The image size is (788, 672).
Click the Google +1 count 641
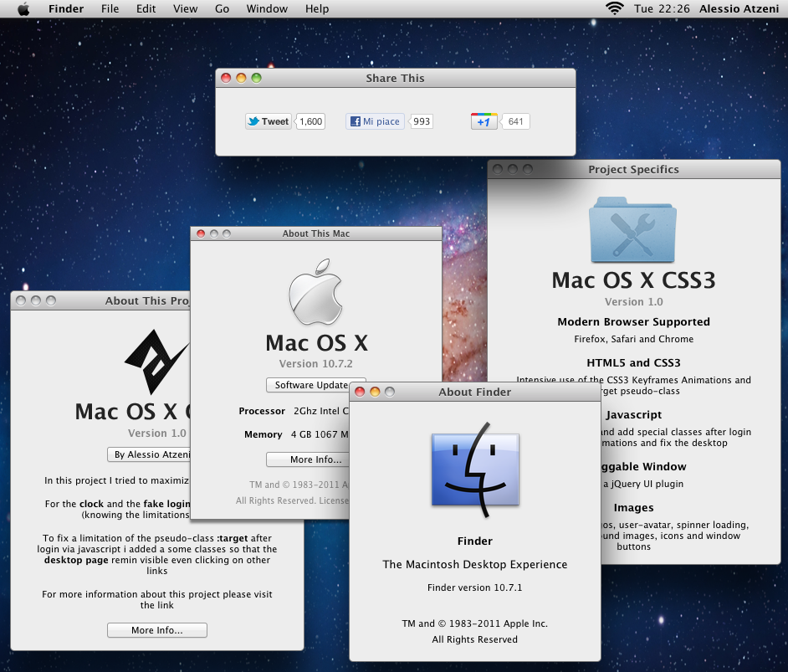pyautogui.click(x=515, y=121)
